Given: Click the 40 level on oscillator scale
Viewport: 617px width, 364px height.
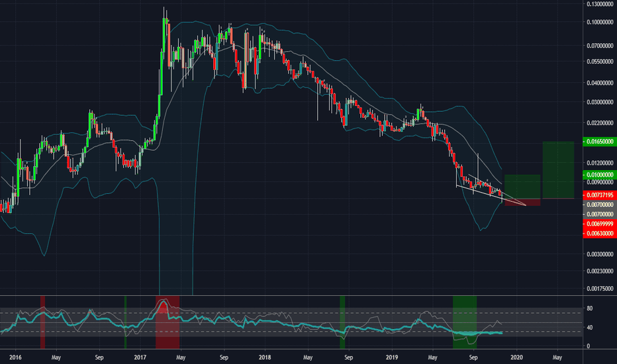Looking at the screenshot, I should point(589,328).
